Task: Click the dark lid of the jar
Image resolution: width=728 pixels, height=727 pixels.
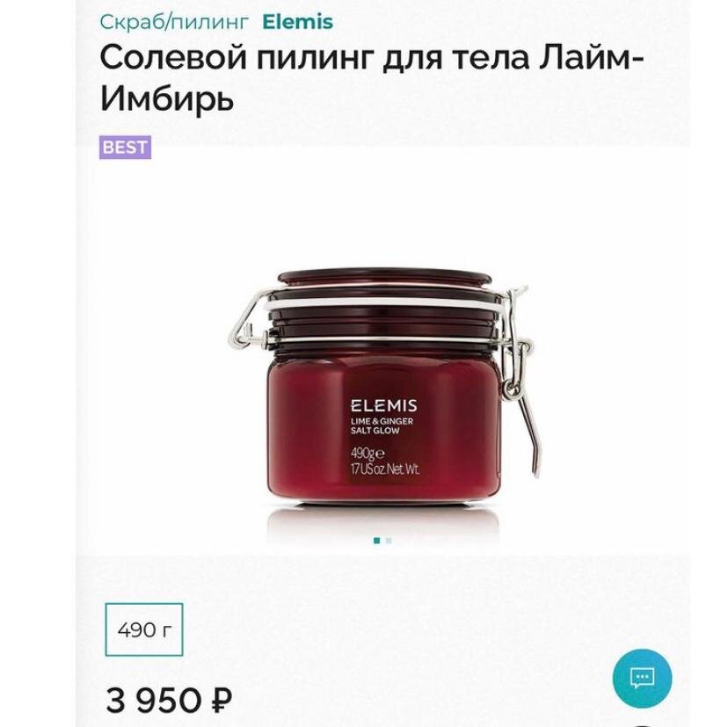Action: 384,308
